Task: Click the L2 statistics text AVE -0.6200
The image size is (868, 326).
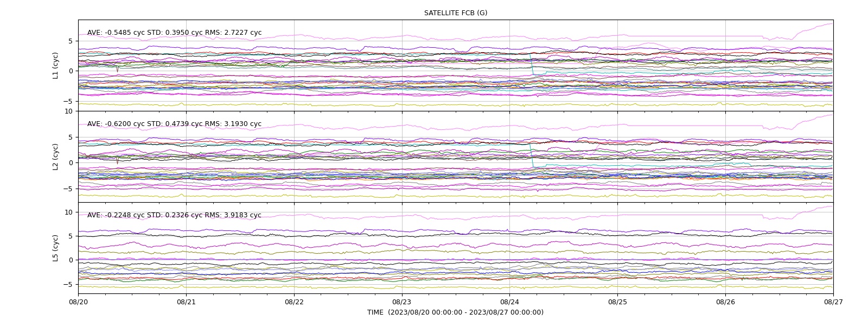Action: [x=174, y=124]
